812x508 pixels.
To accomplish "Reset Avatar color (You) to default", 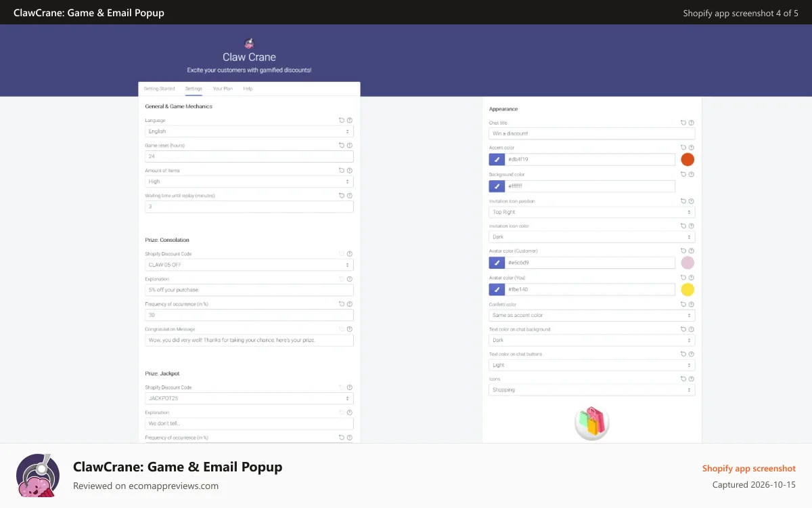I will click(683, 277).
